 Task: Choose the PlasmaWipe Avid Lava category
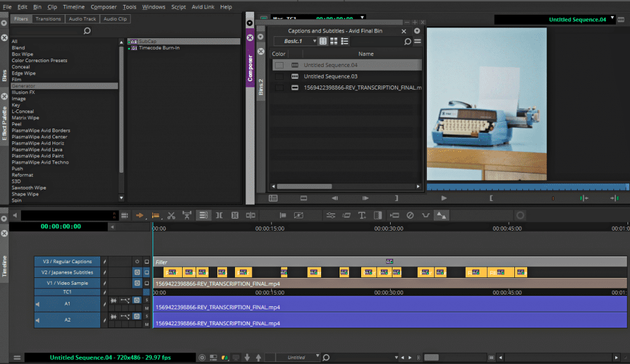coord(37,149)
